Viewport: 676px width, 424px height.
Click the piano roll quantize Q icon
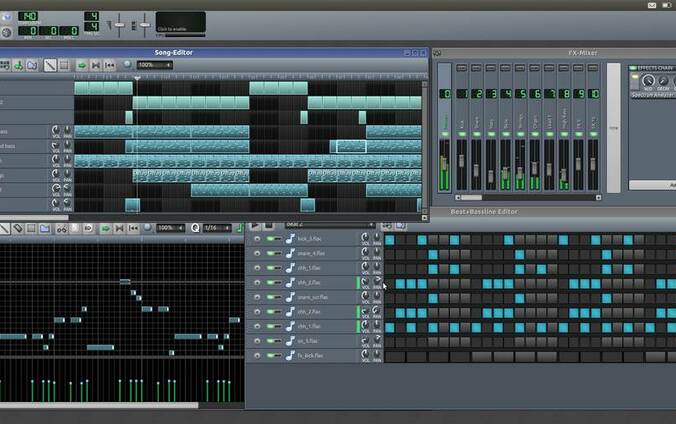[x=195, y=228]
